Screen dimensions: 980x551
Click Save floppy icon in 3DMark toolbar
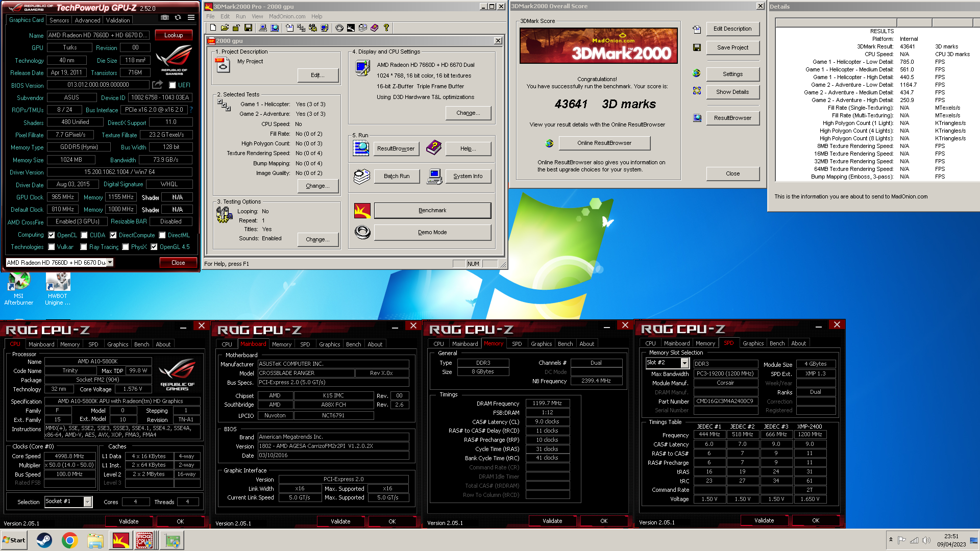coord(248,28)
